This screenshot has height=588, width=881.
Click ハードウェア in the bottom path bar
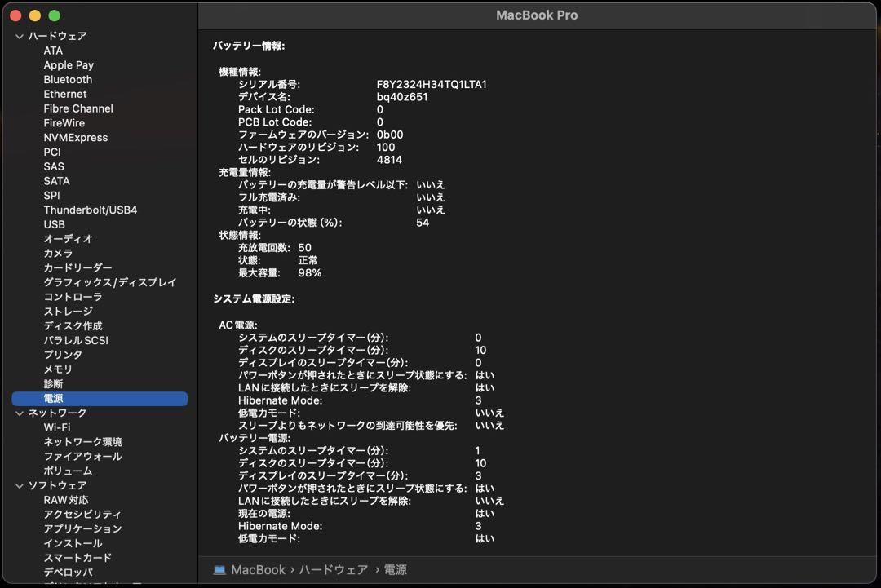(x=333, y=570)
